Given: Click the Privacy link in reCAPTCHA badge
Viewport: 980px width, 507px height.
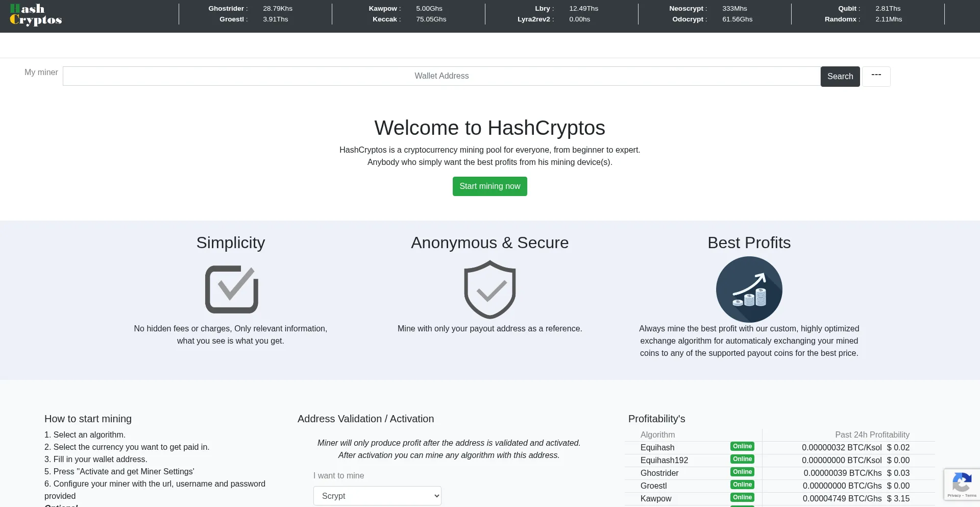Looking at the screenshot, I should pyautogui.click(x=953, y=496).
